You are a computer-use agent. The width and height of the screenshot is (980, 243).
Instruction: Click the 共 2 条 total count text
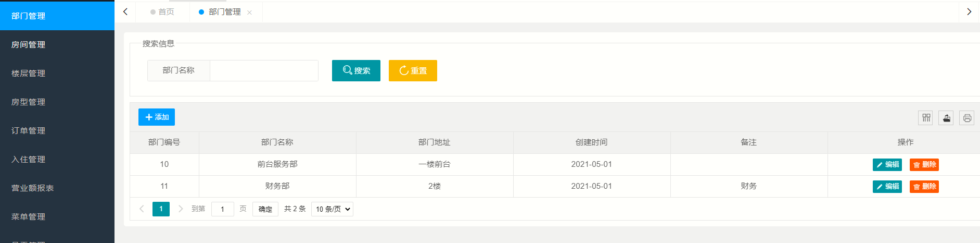click(x=295, y=209)
